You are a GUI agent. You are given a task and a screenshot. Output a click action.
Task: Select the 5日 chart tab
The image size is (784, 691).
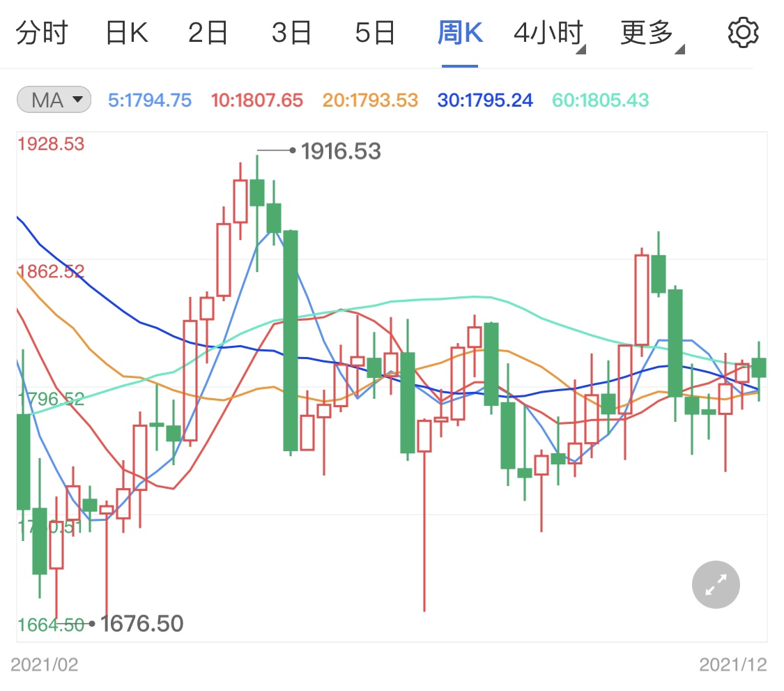(375, 33)
